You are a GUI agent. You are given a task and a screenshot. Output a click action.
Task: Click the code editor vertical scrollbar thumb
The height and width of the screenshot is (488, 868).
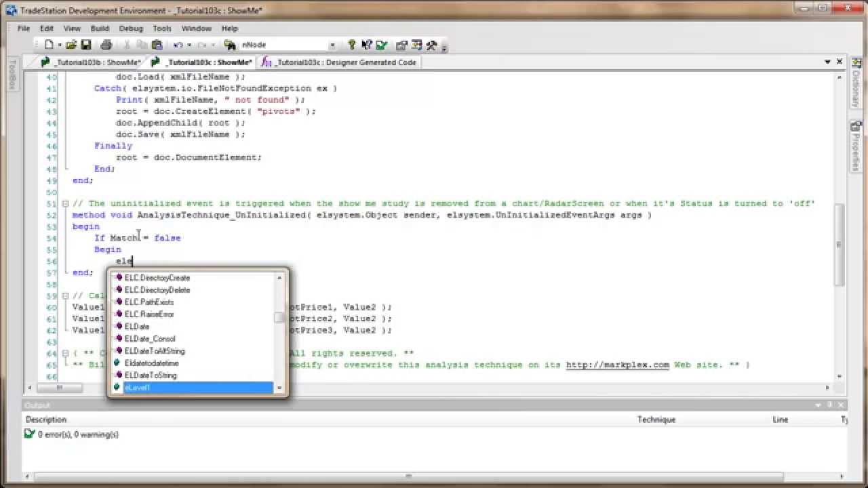pyautogui.click(x=839, y=244)
